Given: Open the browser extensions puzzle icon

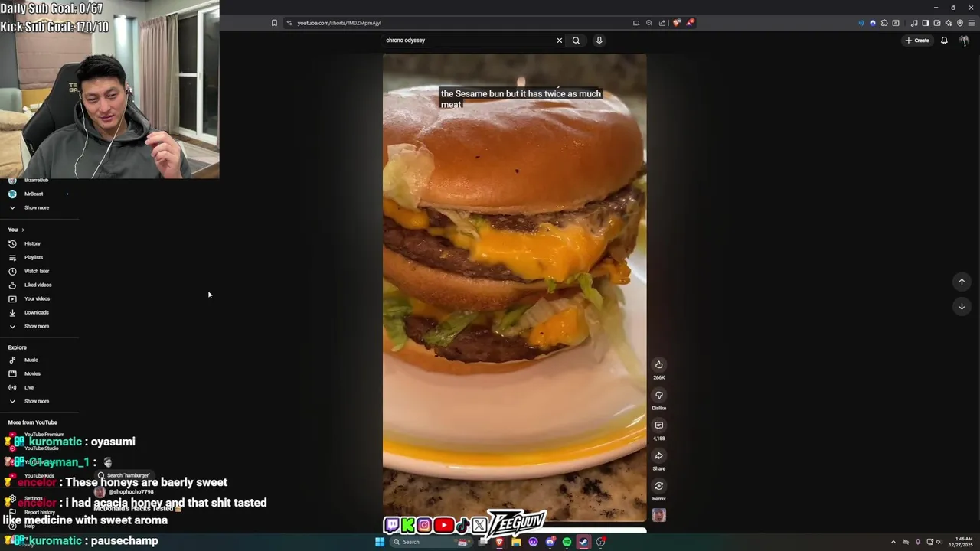Looking at the screenshot, I should pos(884,23).
